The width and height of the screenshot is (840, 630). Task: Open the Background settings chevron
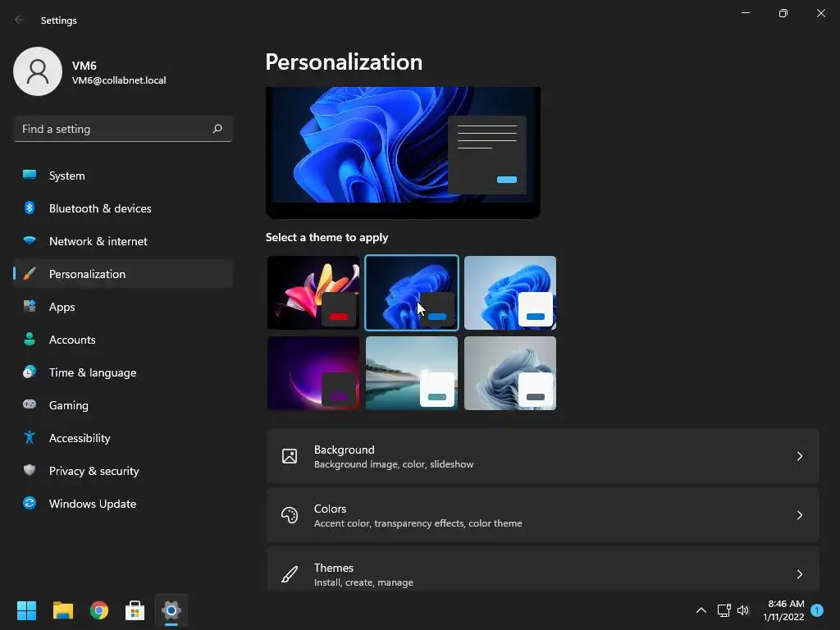[799, 456]
